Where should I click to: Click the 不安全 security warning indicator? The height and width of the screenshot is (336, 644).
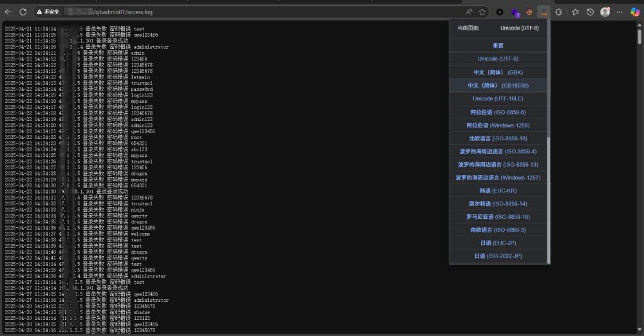[x=48, y=12]
